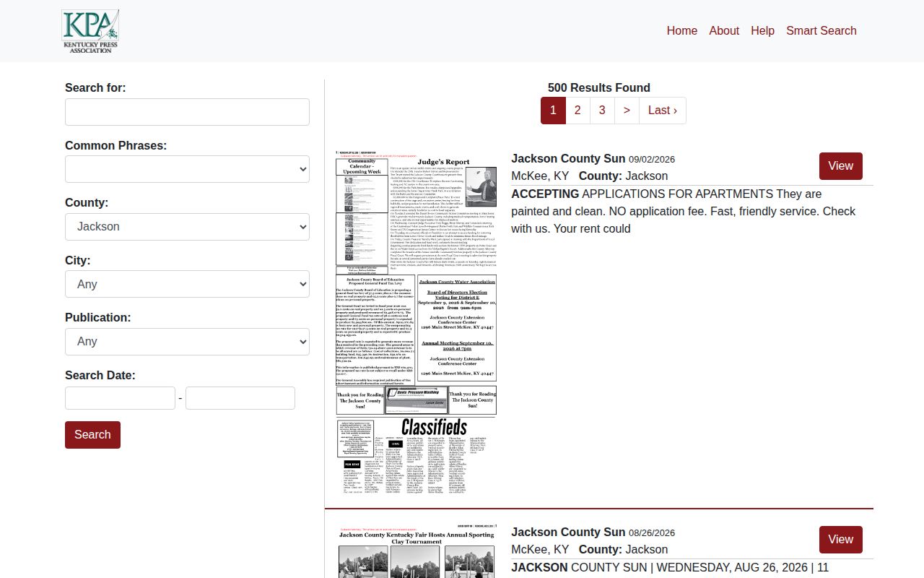This screenshot has width=924, height=578.
Task: Open the Help menu link
Action: 762,30
